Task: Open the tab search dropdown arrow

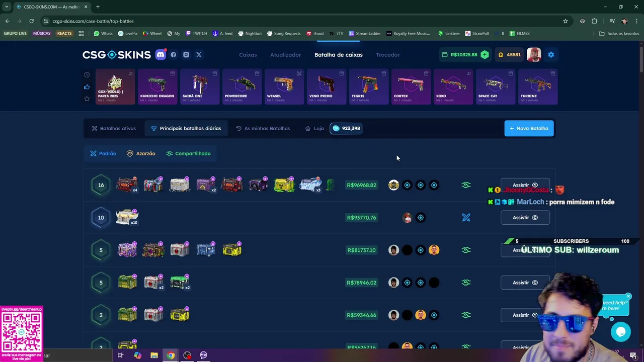Action: (7, 7)
